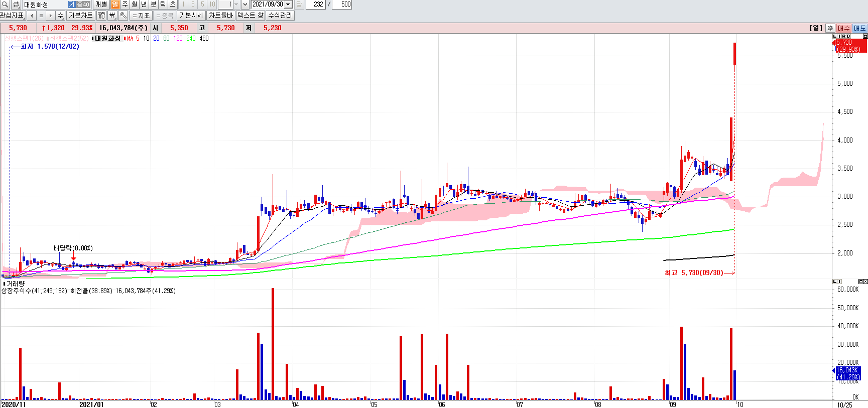This screenshot has height=408, width=868.
Task: Click the R icon on price axis
Action: 844,36
